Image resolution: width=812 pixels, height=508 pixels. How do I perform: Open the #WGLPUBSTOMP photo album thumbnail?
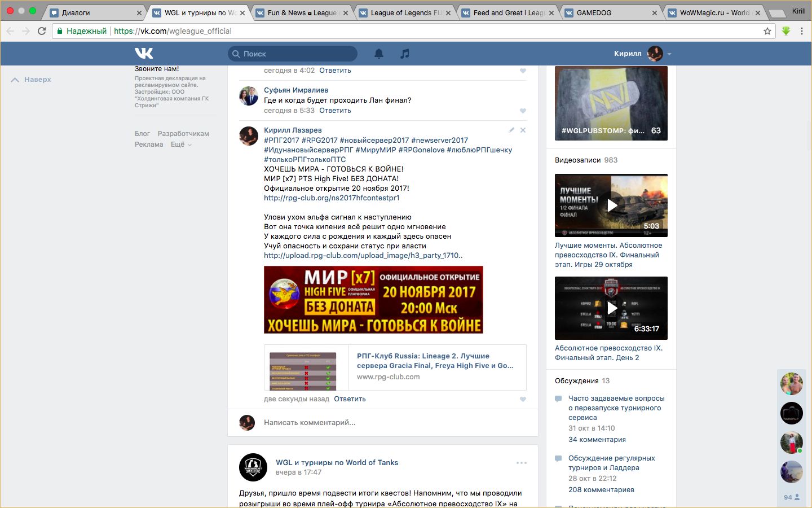pos(611,103)
